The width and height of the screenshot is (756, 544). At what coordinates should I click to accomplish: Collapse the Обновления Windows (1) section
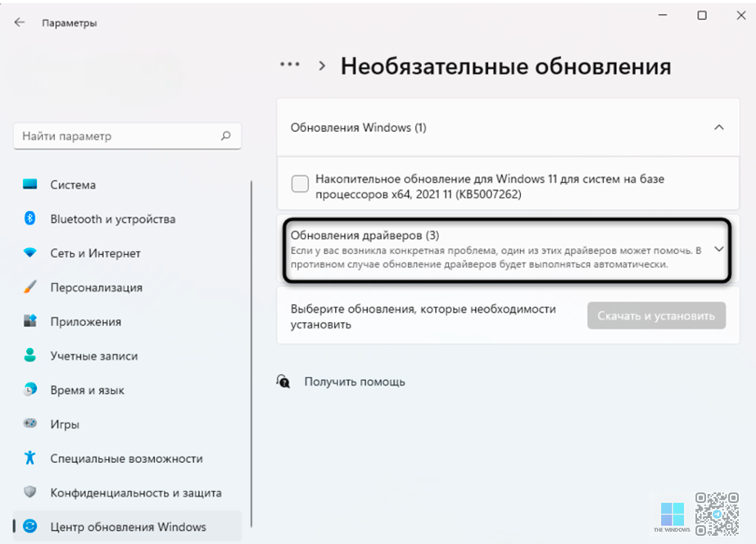[719, 127]
